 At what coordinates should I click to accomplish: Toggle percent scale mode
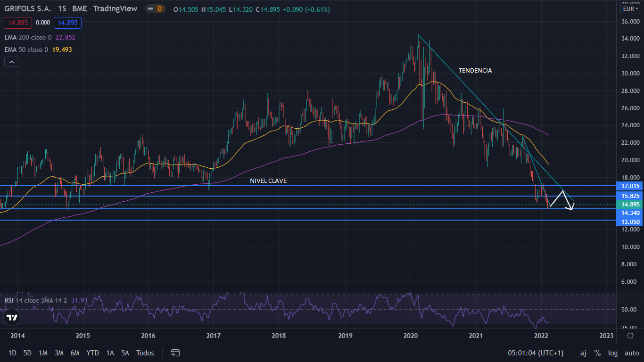(597, 353)
